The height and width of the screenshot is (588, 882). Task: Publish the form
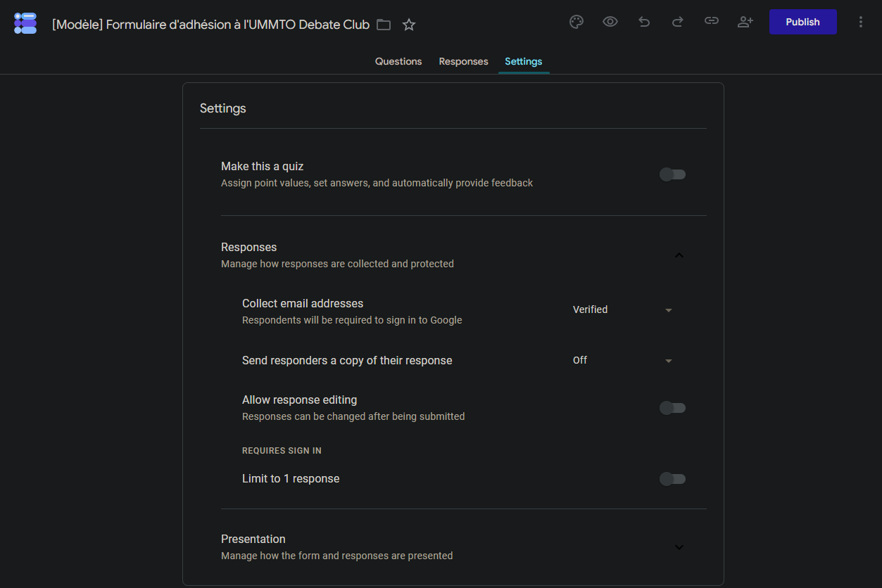803,22
